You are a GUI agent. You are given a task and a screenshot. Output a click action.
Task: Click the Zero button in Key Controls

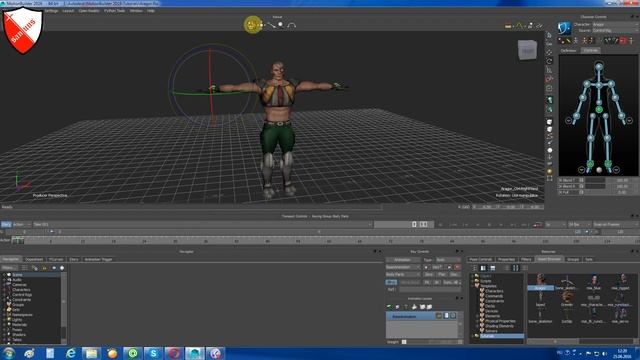[428, 274]
